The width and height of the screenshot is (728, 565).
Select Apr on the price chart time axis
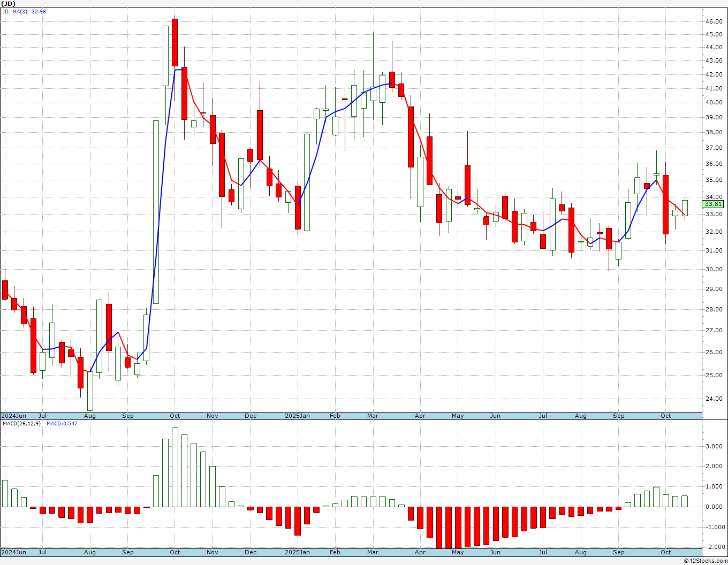coord(420,416)
